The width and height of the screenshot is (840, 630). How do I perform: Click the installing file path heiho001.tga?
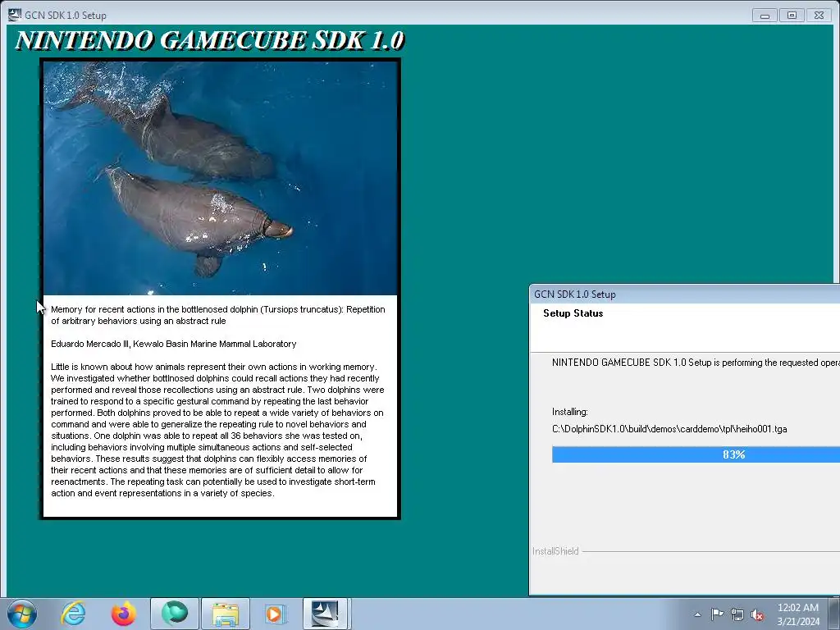669,429
